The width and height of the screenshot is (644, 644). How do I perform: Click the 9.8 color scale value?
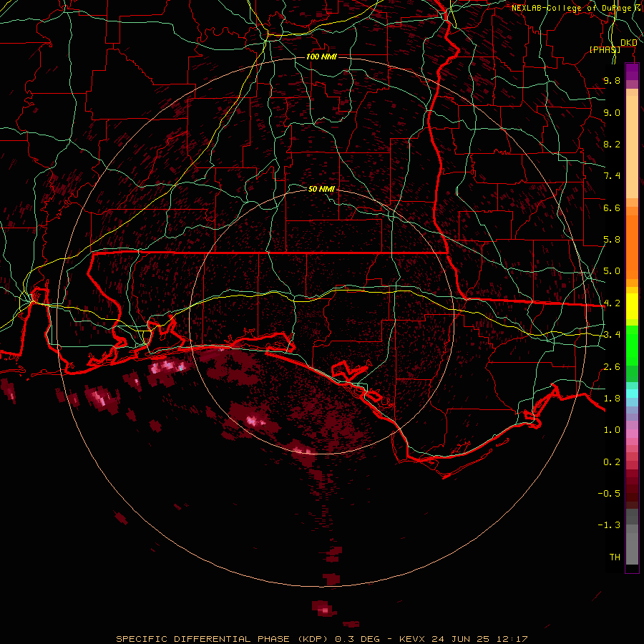[x=612, y=80]
